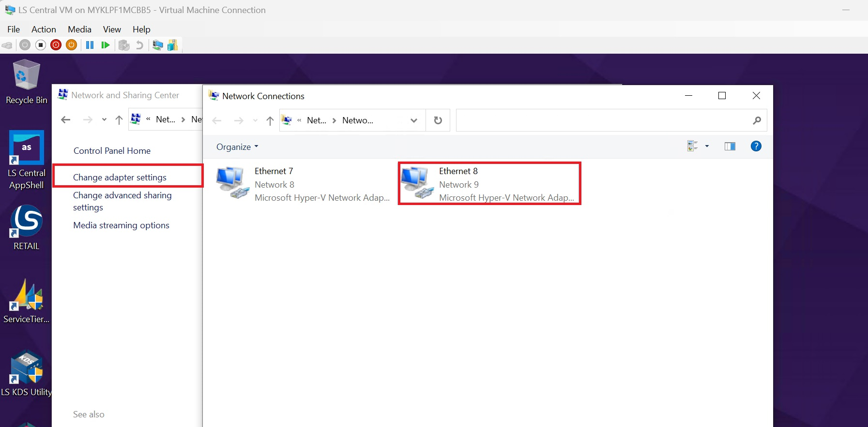Revert the VM with the undo arrow icon
This screenshot has height=427, width=868.
139,45
